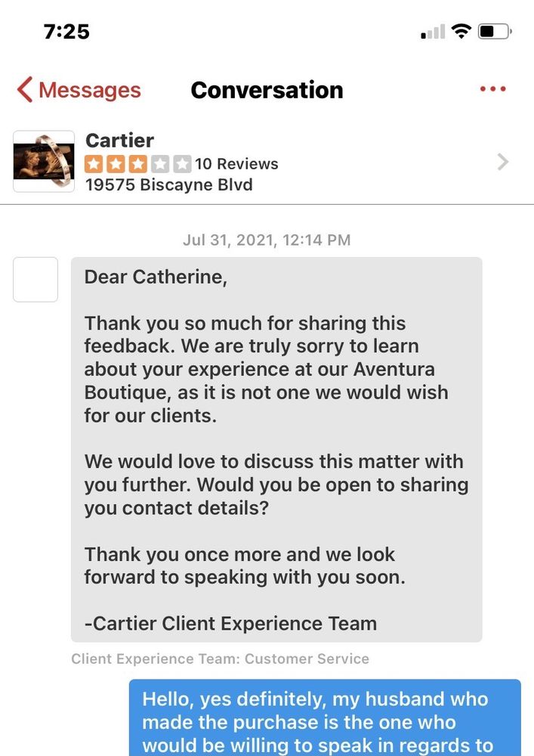The height and width of the screenshot is (756, 534).
Task: Open the three-dot more options menu
Action: [x=492, y=89]
